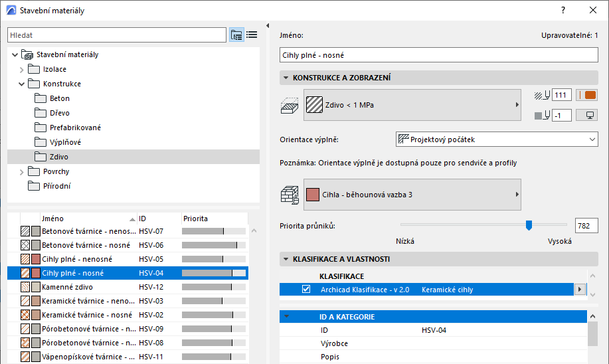
Task: Click the Priorita průniků slider handle
Action: (x=529, y=225)
